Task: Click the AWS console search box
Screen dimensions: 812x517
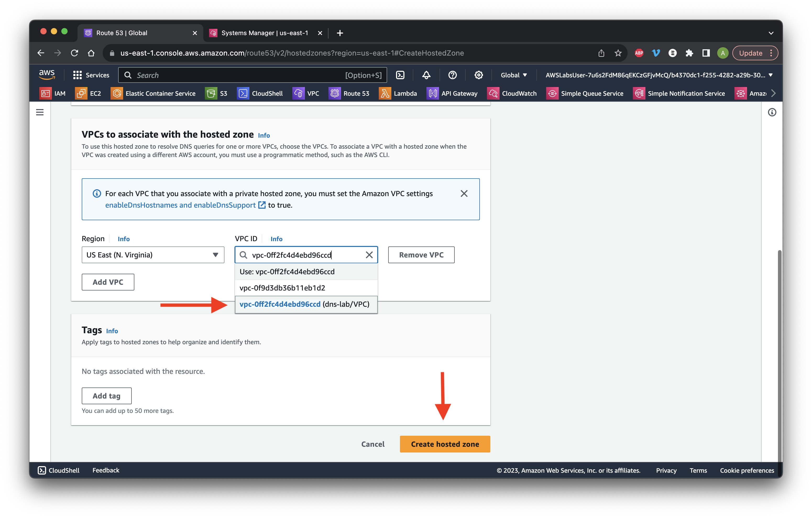Action: [252, 75]
